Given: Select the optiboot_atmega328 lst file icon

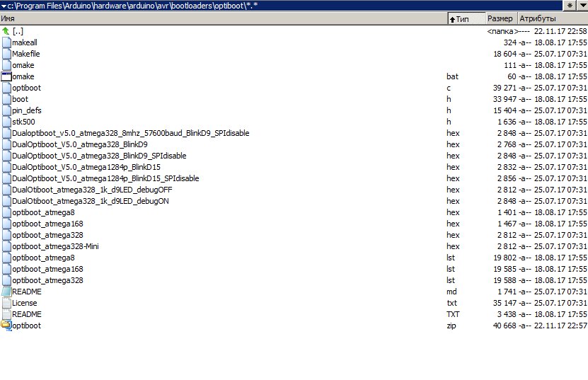Looking at the screenshot, I should coord(6,280).
